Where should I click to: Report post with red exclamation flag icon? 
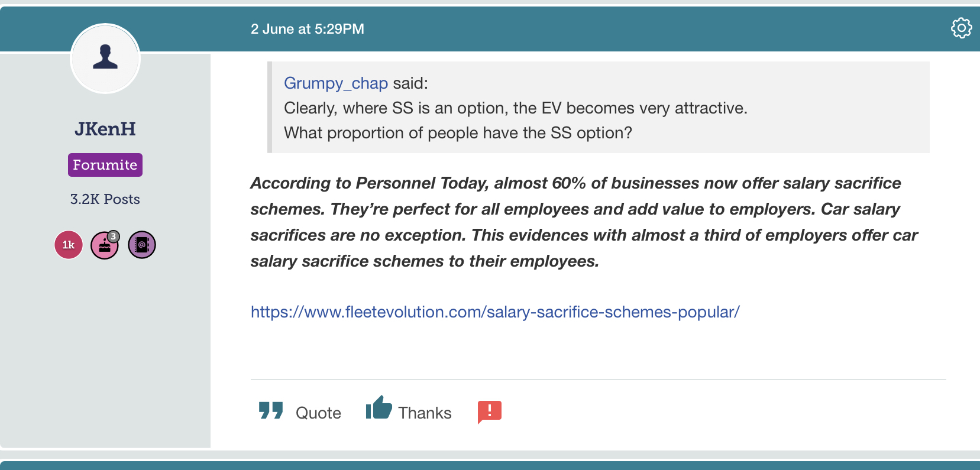click(x=489, y=412)
